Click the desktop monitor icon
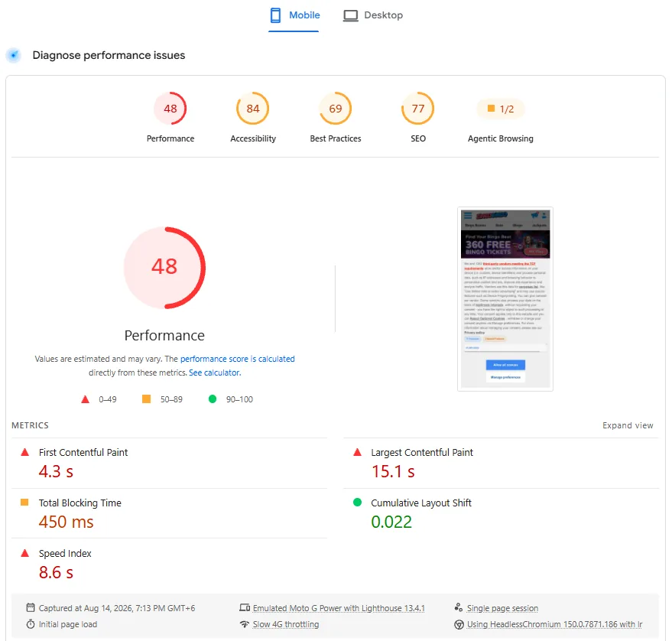Image resolution: width=672 pixels, height=641 pixels. [351, 16]
